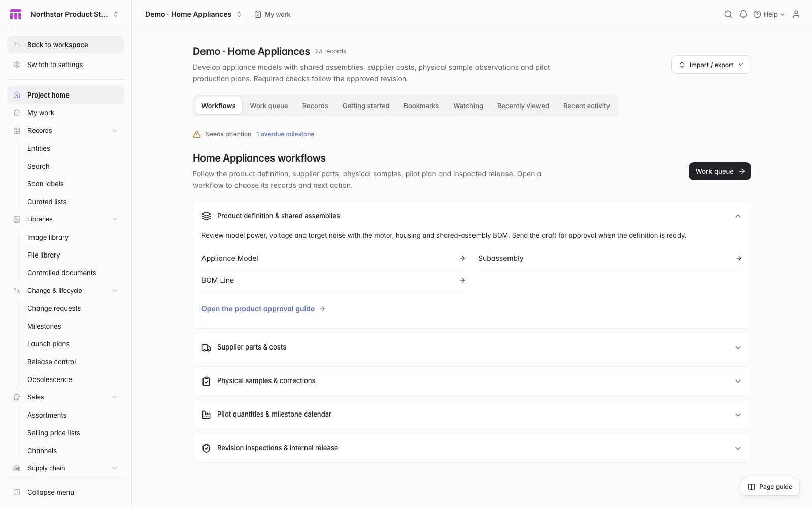The height and width of the screenshot is (508, 812).
Task: Click the Northstar purple app logo
Action: pyautogui.click(x=16, y=14)
